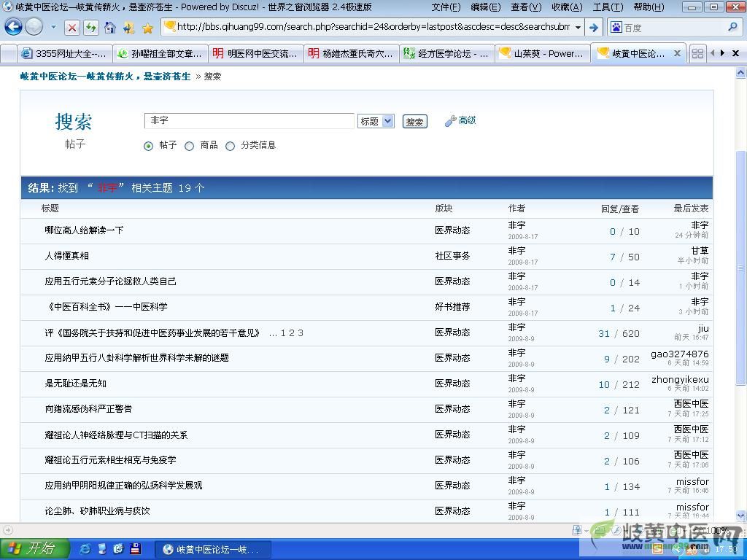Click the browser Back arrow button
Screen dimensions: 747x560
point(13,27)
